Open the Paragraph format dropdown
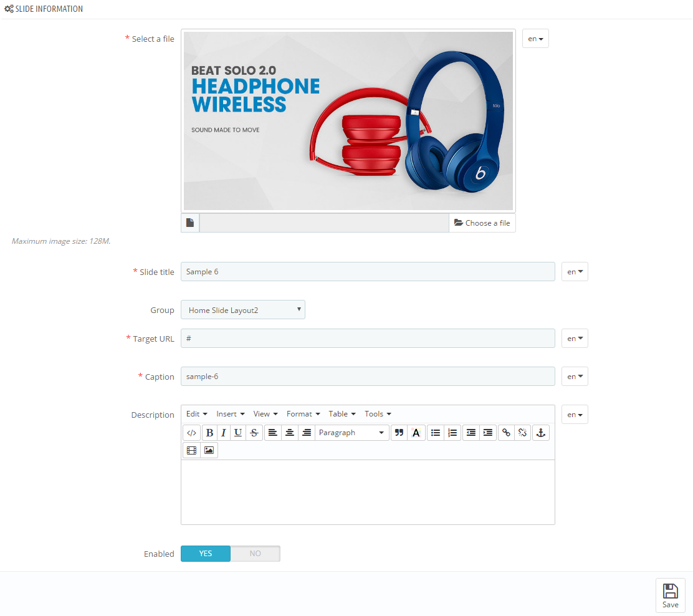This screenshot has height=616, width=693. (352, 433)
